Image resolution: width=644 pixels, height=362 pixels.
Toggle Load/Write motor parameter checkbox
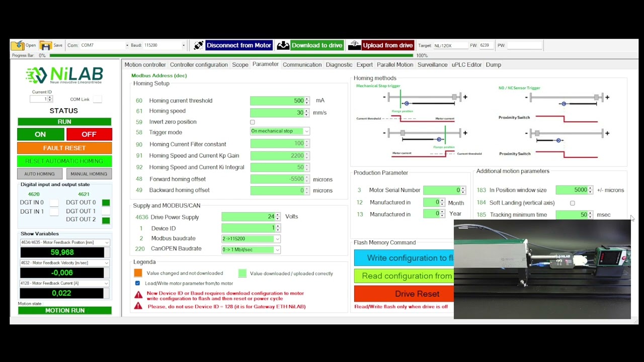137,283
